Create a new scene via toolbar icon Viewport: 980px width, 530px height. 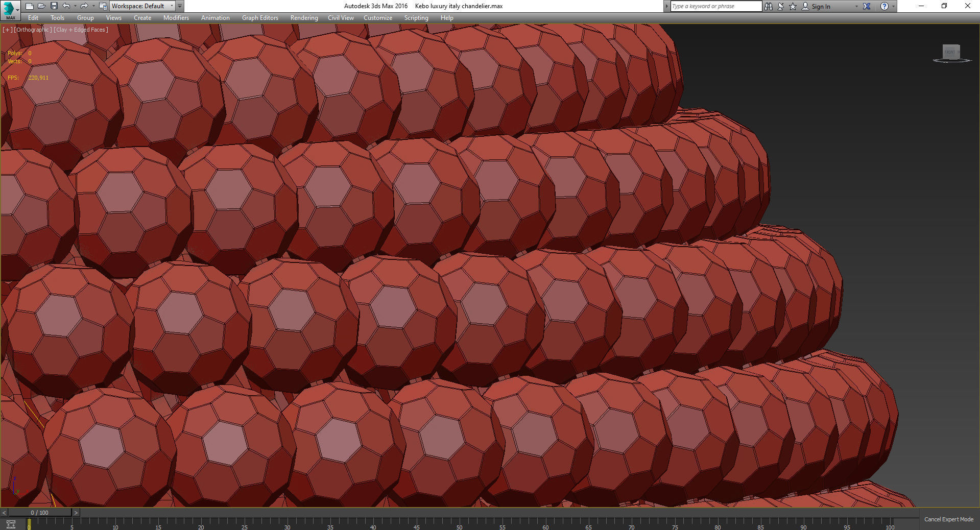pos(30,6)
